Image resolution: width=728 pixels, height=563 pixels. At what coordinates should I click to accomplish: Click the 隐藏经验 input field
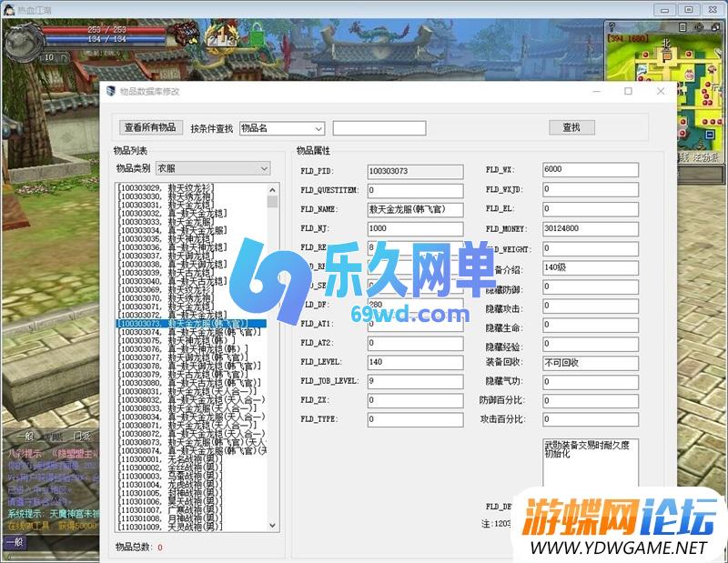[x=590, y=344]
